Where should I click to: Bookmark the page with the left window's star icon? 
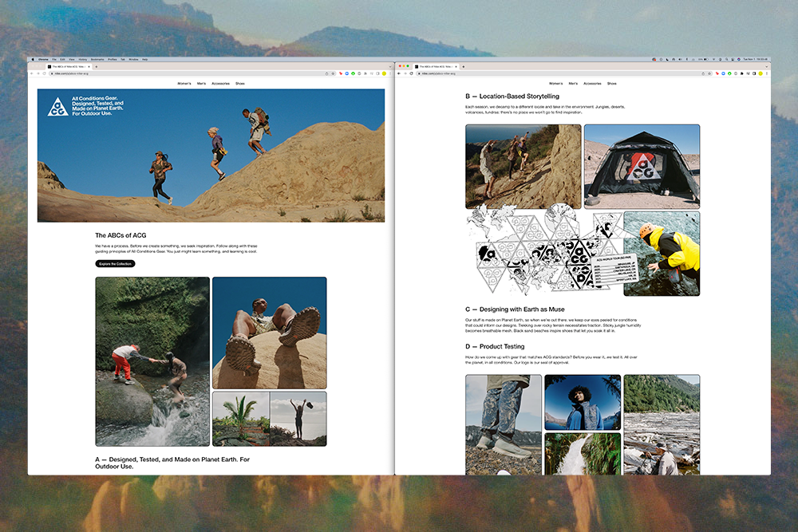[333, 73]
